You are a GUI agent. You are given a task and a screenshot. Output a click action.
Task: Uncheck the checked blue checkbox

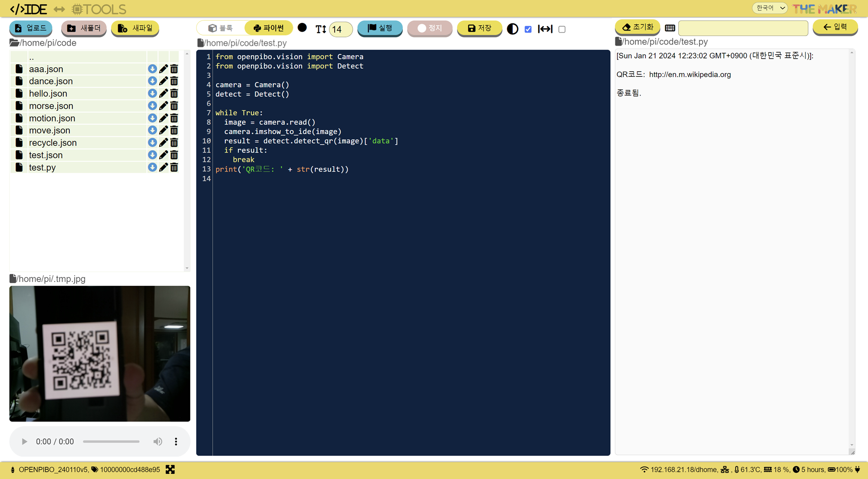point(528,30)
